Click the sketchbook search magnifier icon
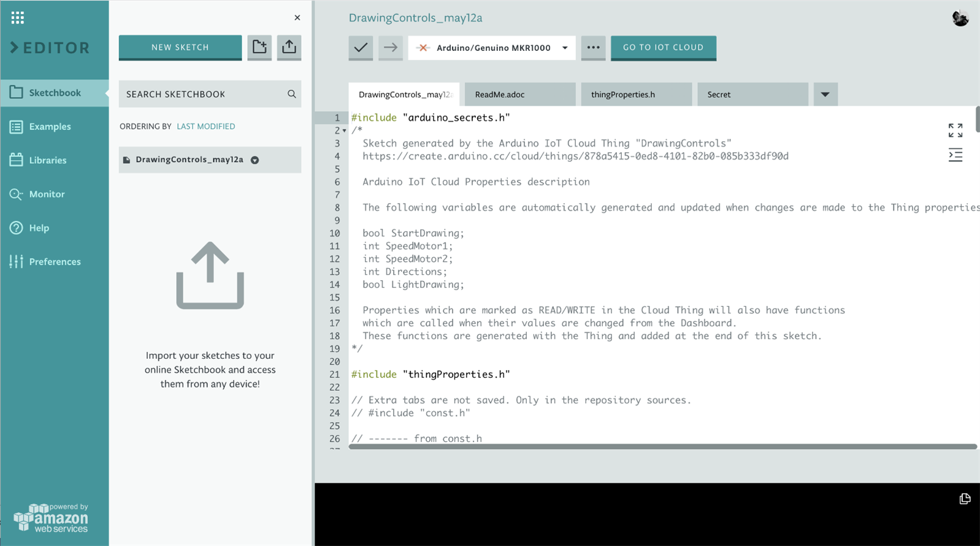Image resolution: width=980 pixels, height=546 pixels. [292, 94]
